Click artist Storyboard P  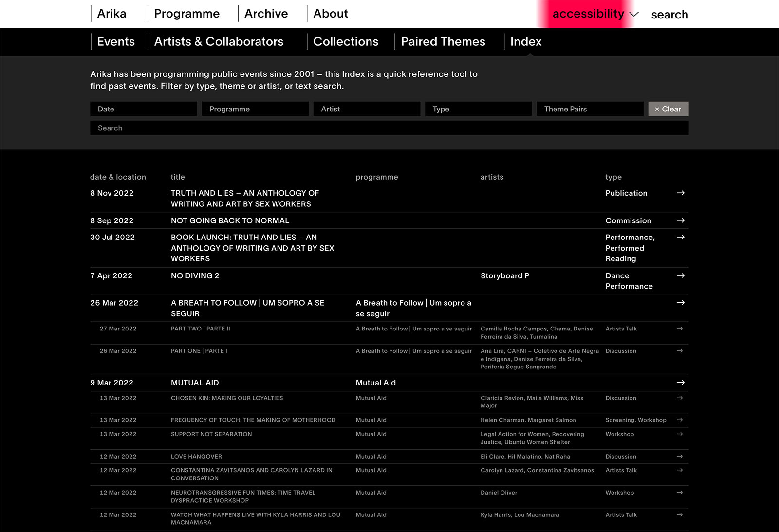click(505, 275)
